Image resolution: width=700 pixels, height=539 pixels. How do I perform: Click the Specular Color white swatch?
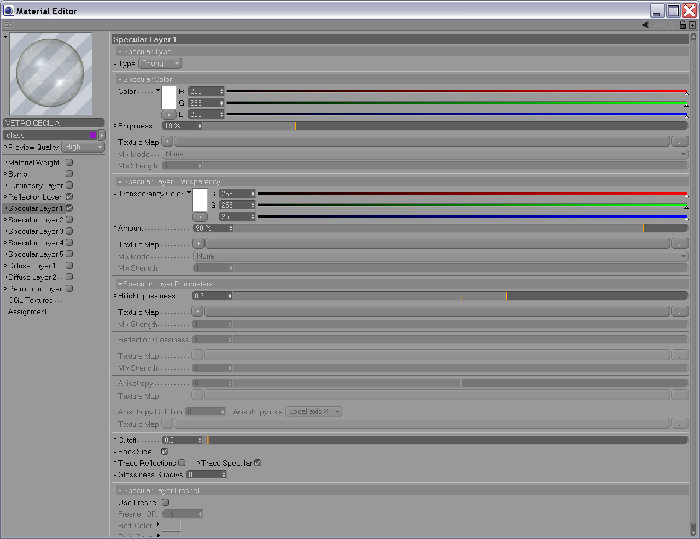point(169,98)
